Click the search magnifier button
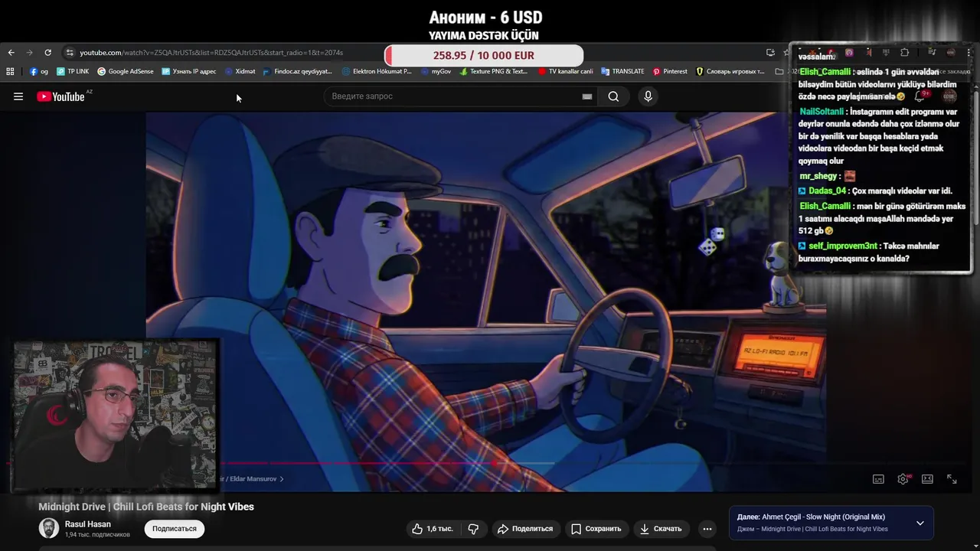 click(613, 96)
